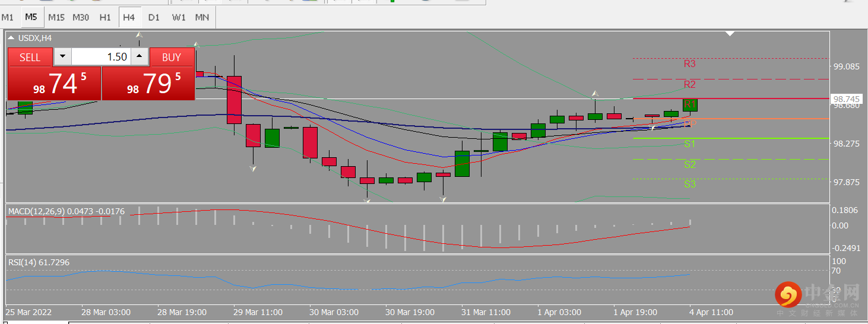Click the S3 support level label
Screen dimensions: 868x324
[689, 185]
